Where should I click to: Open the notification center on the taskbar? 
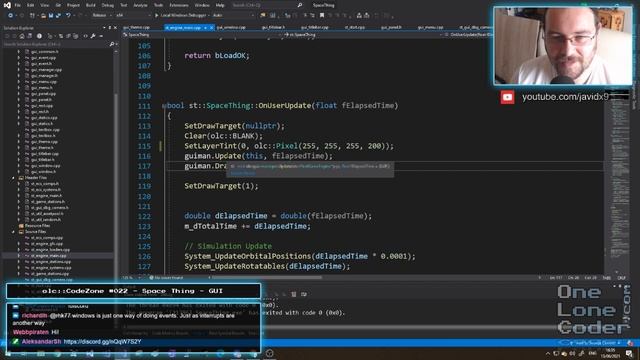pyautogui.click(x=629, y=353)
